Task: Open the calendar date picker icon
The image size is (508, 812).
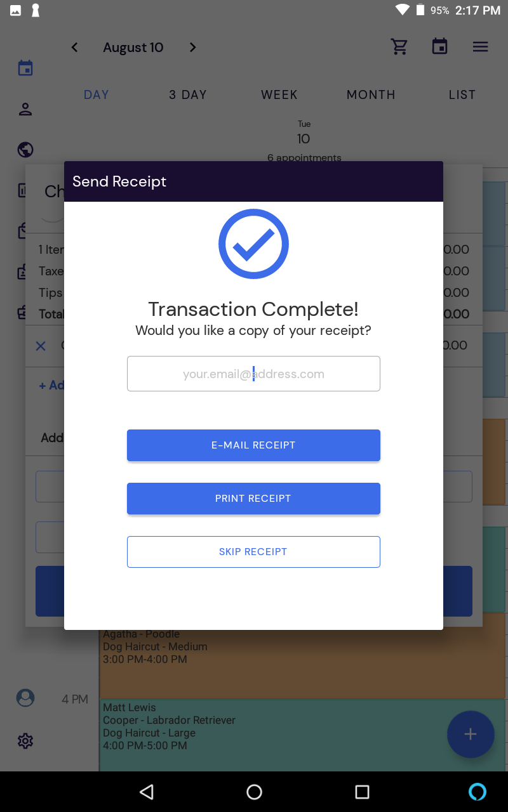Action: [x=439, y=47]
